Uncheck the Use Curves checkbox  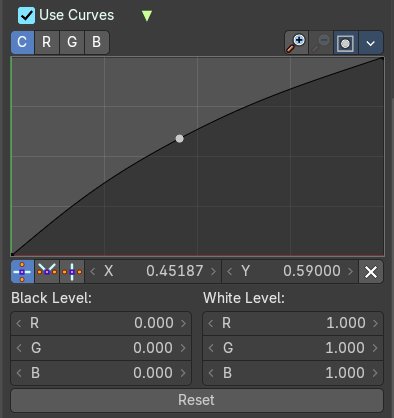(x=26, y=16)
